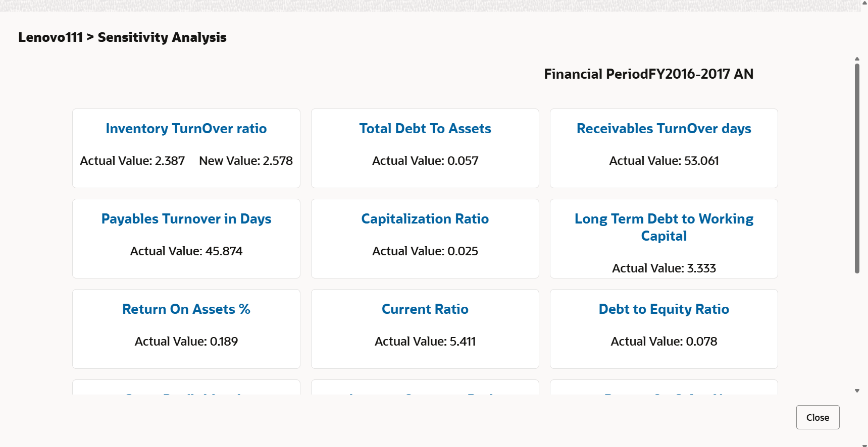The width and height of the screenshot is (868, 447).
Task: Click the Financial Period FY2016-2017 label
Action: (x=648, y=74)
